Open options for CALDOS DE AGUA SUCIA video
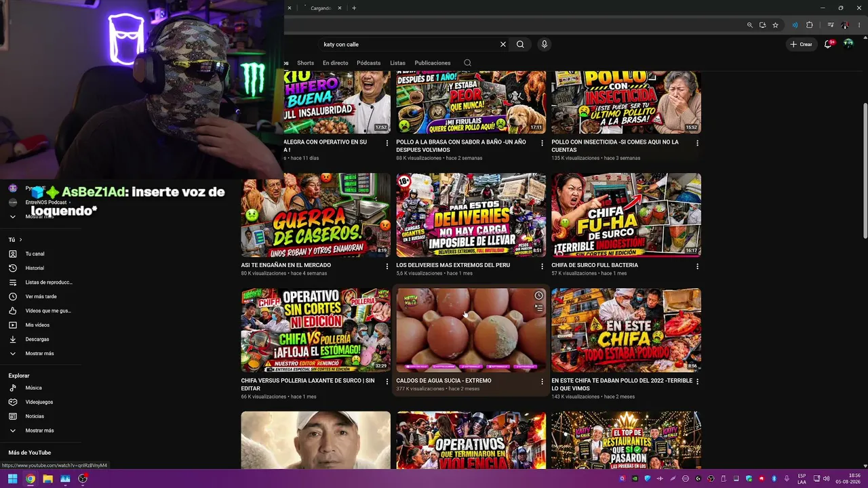Image resolution: width=868 pixels, height=488 pixels. [542, 382]
